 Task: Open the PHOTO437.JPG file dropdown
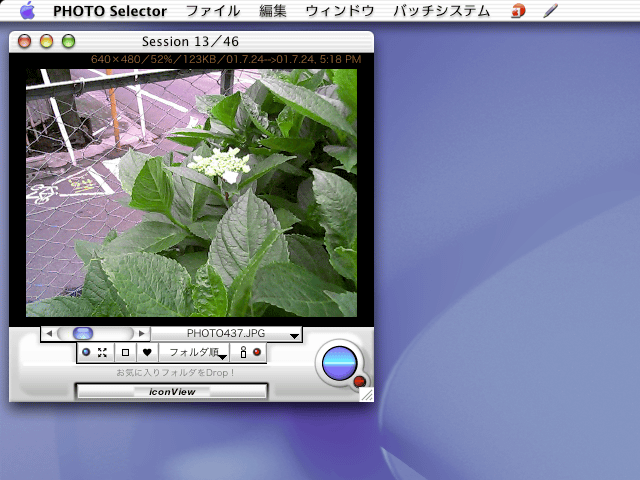(x=227, y=333)
